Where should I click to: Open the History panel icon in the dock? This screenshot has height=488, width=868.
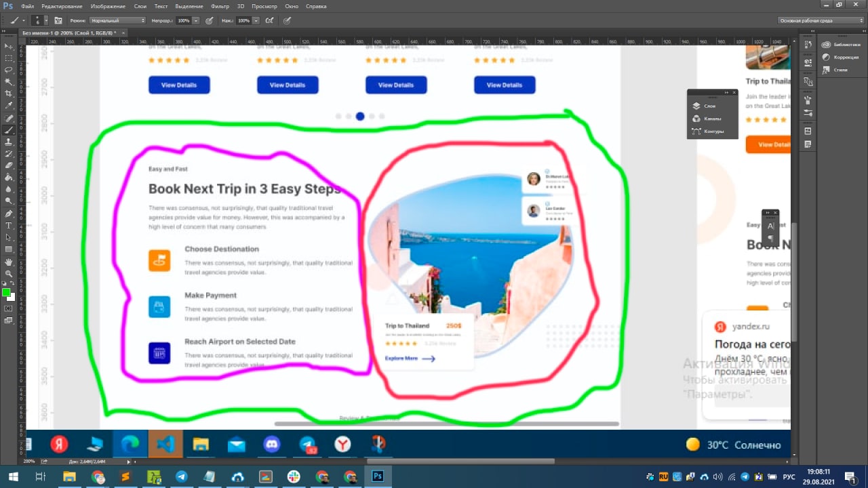(808, 44)
